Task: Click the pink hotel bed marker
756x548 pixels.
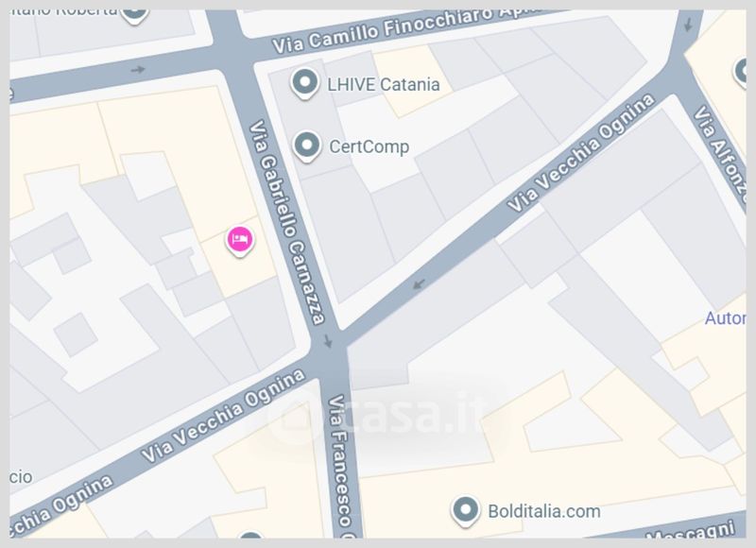Action: click(240, 241)
